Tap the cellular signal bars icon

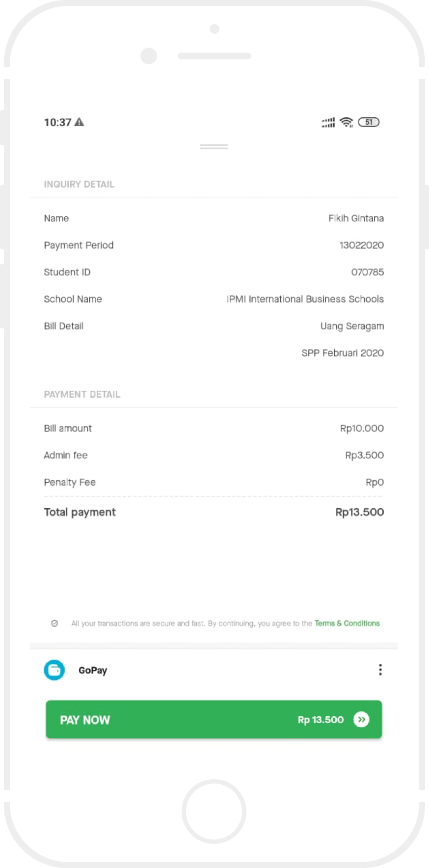(328, 122)
